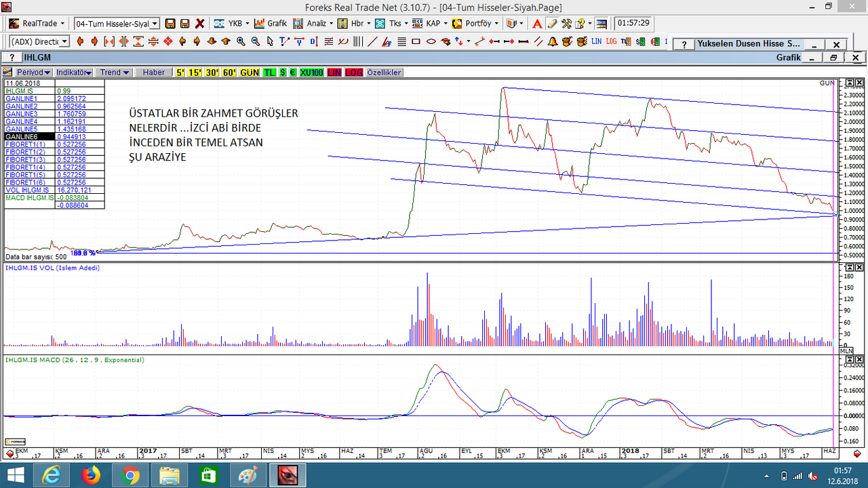Click the small chart icon left of Periyod
The height and width of the screenshot is (488, 868).
(7, 73)
